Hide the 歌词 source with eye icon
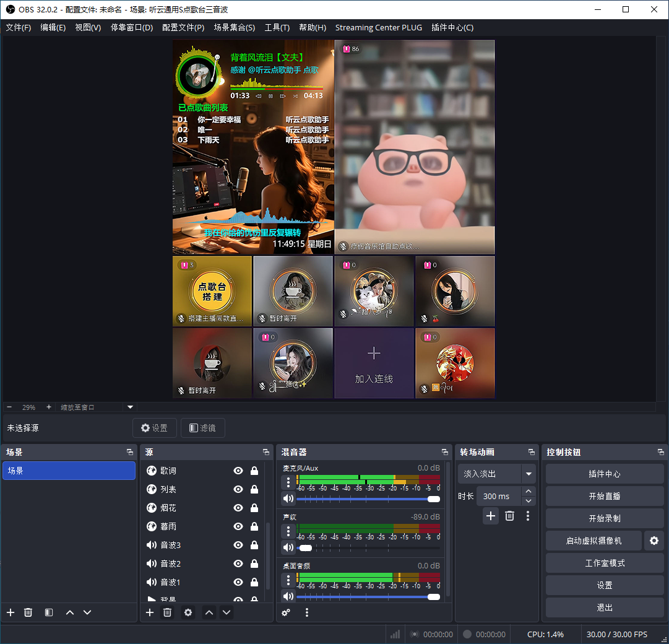The width and height of the screenshot is (669, 644). pyautogui.click(x=238, y=471)
